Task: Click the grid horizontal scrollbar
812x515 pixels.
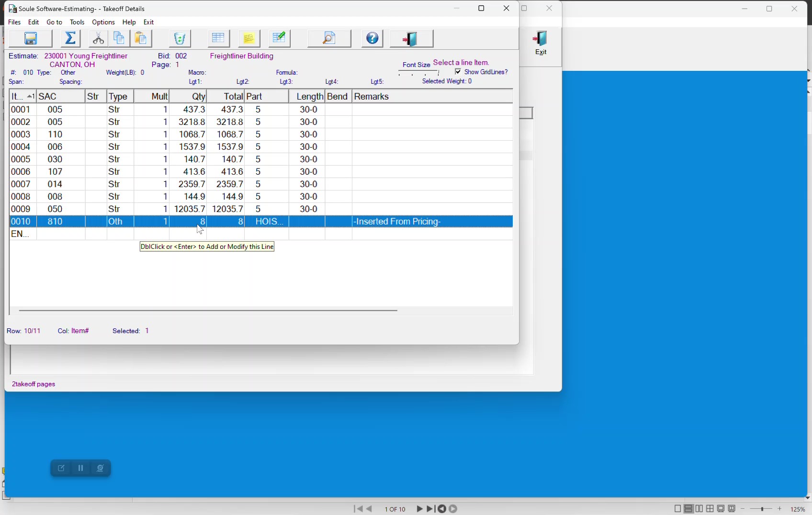Action: (208, 311)
